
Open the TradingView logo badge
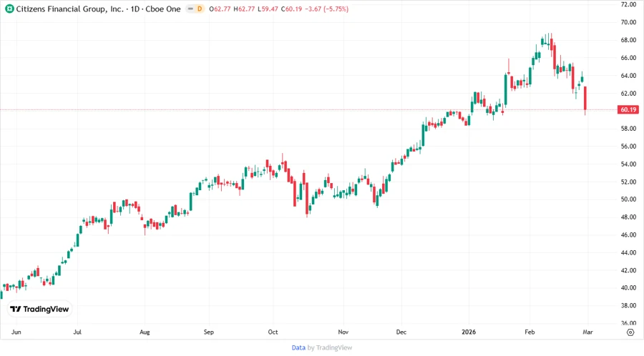tap(39, 309)
